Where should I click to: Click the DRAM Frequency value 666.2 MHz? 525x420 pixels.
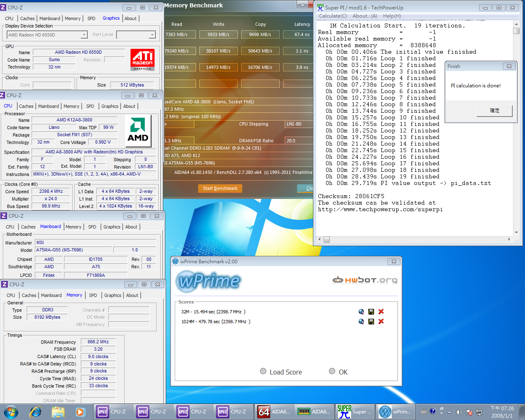pyautogui.click(x=98, y=342)
